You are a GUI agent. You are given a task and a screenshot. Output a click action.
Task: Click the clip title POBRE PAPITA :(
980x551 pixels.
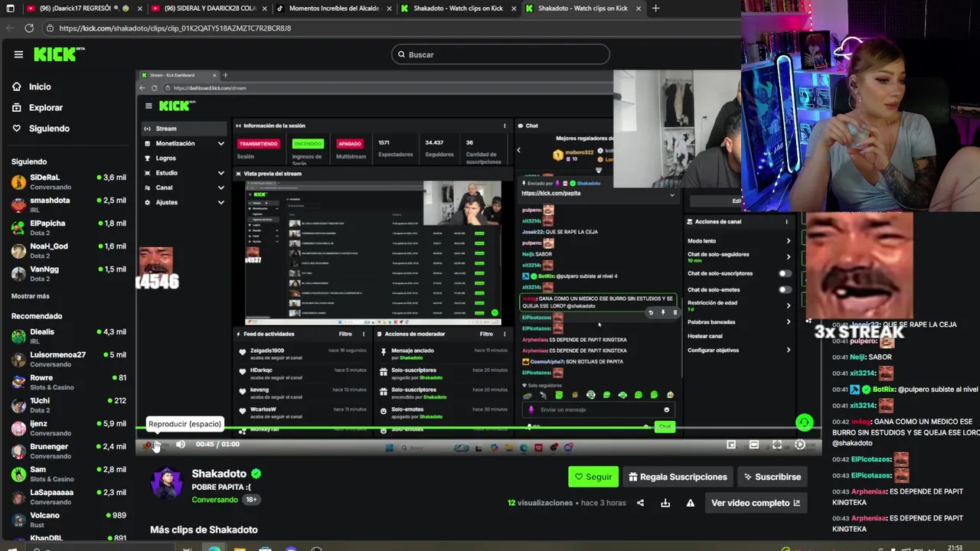[x=221, y=487]
